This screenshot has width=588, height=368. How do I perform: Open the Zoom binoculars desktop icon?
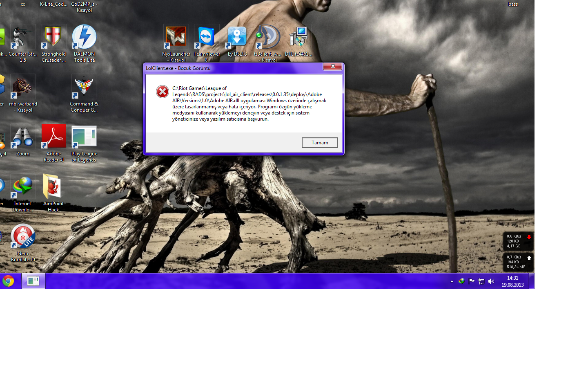pyautogui.click(x=23, y=140)
